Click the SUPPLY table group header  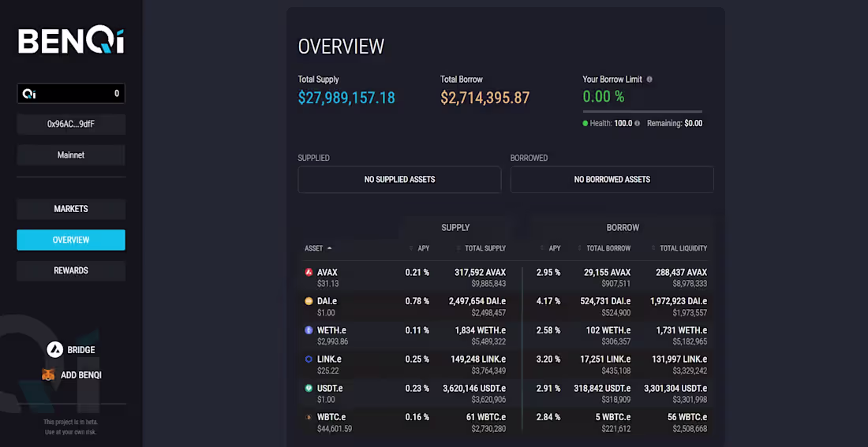click(x=455, y=227)
